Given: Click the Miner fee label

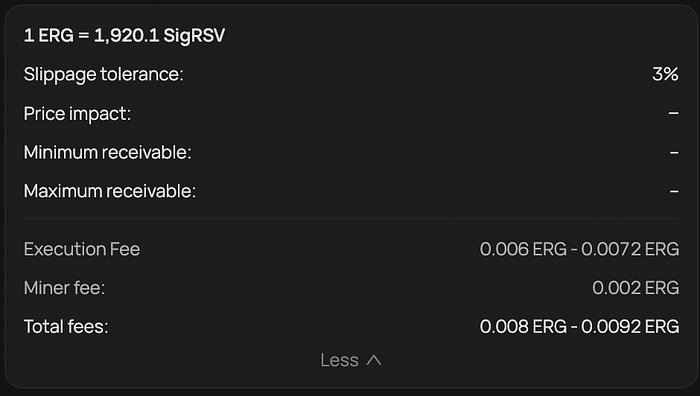Looking at the screenshot, I should point(64,288).
